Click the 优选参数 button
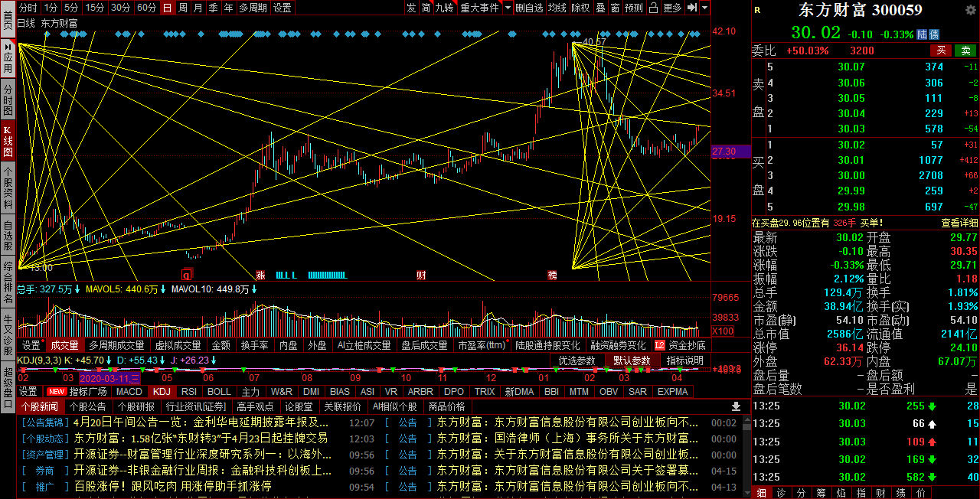Viewport: 980px width, 499px height. coord(577,360)
